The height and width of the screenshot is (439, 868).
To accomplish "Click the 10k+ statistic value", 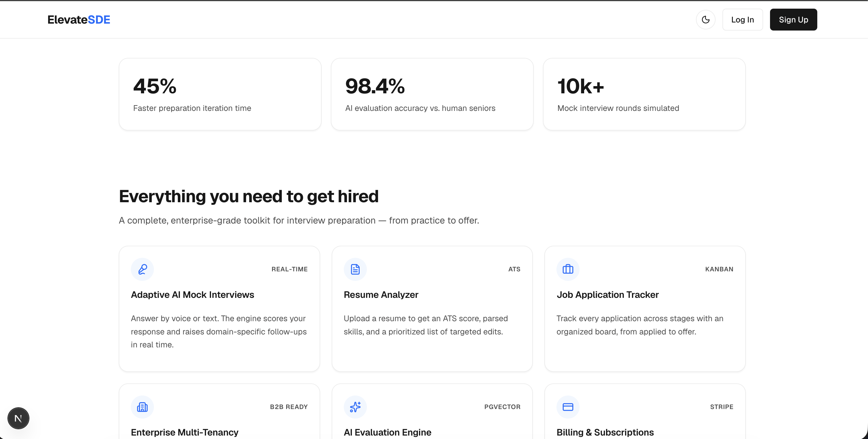I will tap(581, 86).
